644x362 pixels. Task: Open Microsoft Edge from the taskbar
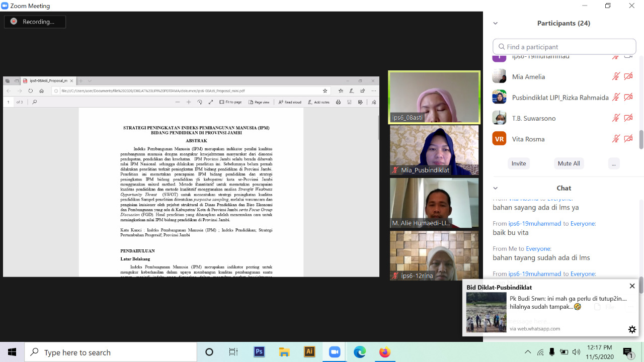(360, 352)
